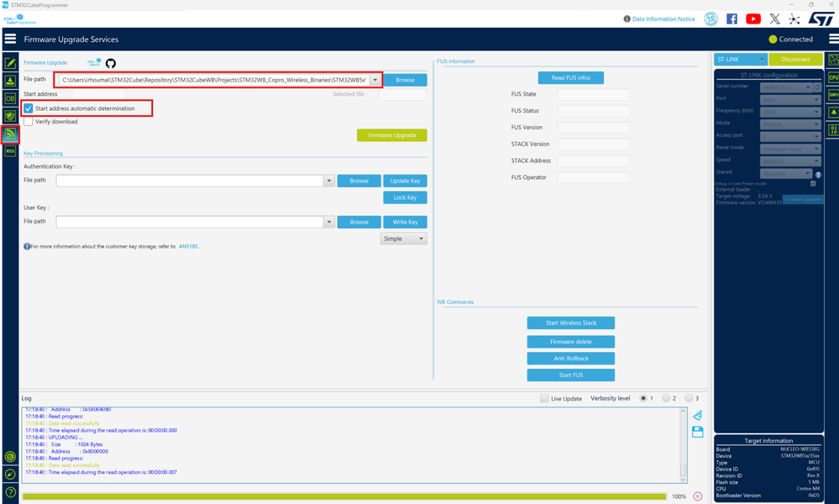Viewport: 839px width, 504px height.
Task: Expand Authentication Key file path dropdown
Action: 329,181
